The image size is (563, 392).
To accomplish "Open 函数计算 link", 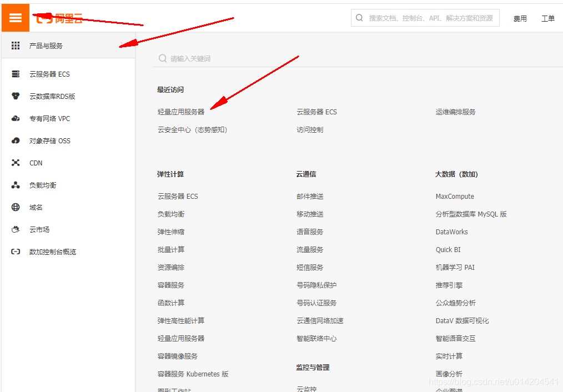I will (171, 303).
